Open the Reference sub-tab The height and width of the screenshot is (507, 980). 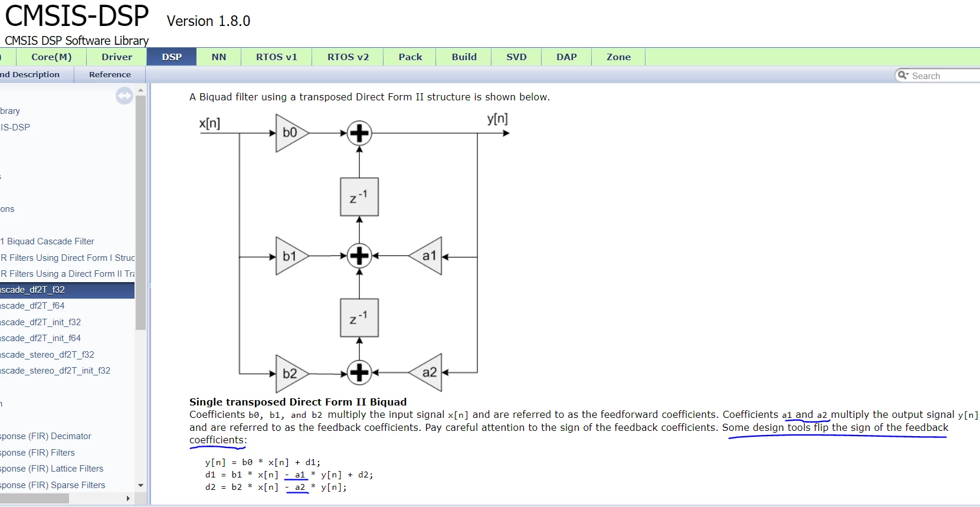(x=110, y=74)
